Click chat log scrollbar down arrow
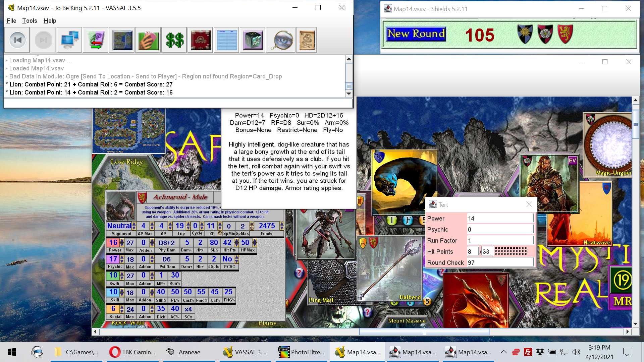This screenshot has width=644, height=362. (349, 94)
